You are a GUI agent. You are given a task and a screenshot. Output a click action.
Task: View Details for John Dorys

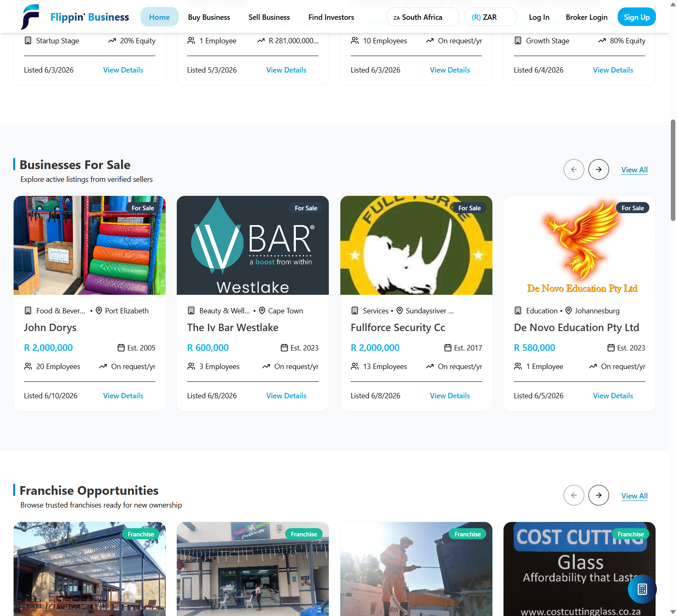tap(123, 395)
